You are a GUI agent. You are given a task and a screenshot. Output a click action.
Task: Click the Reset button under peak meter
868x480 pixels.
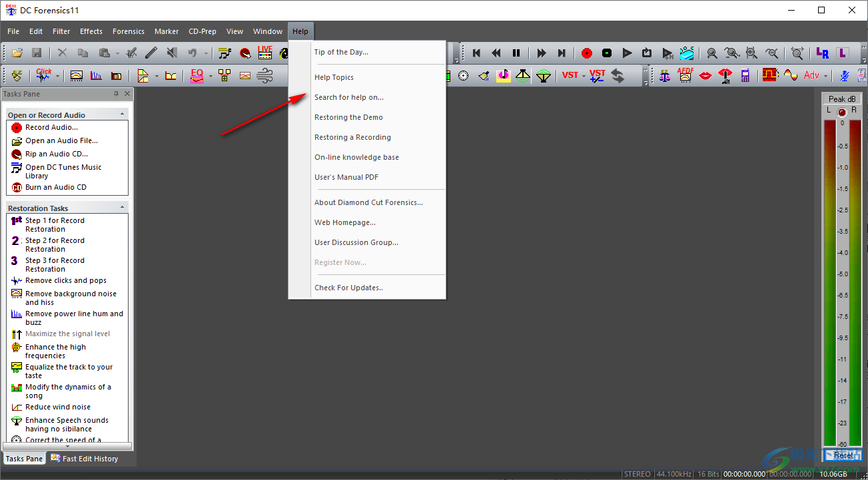point(843,455)
